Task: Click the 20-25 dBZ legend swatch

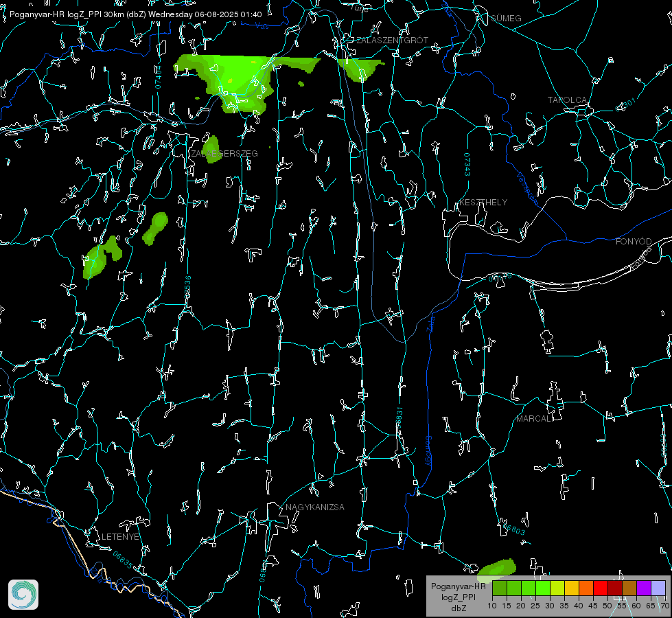Action: (529, 588)
